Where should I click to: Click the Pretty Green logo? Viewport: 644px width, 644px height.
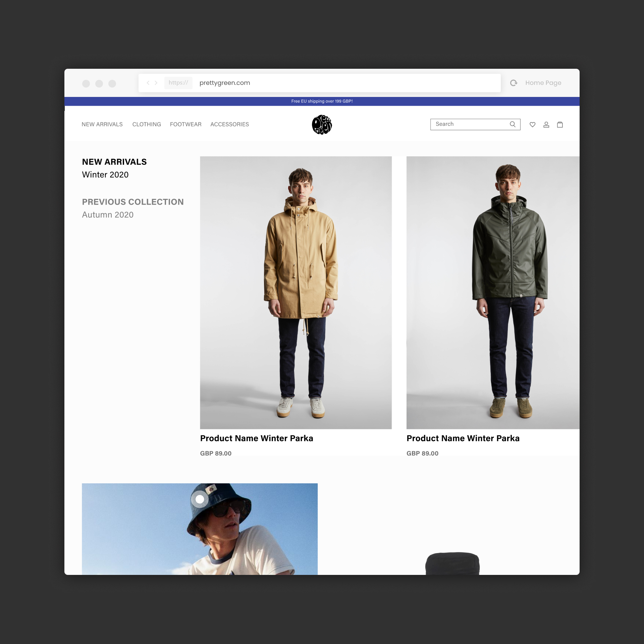pyautogui.click(x=322, y=124)
